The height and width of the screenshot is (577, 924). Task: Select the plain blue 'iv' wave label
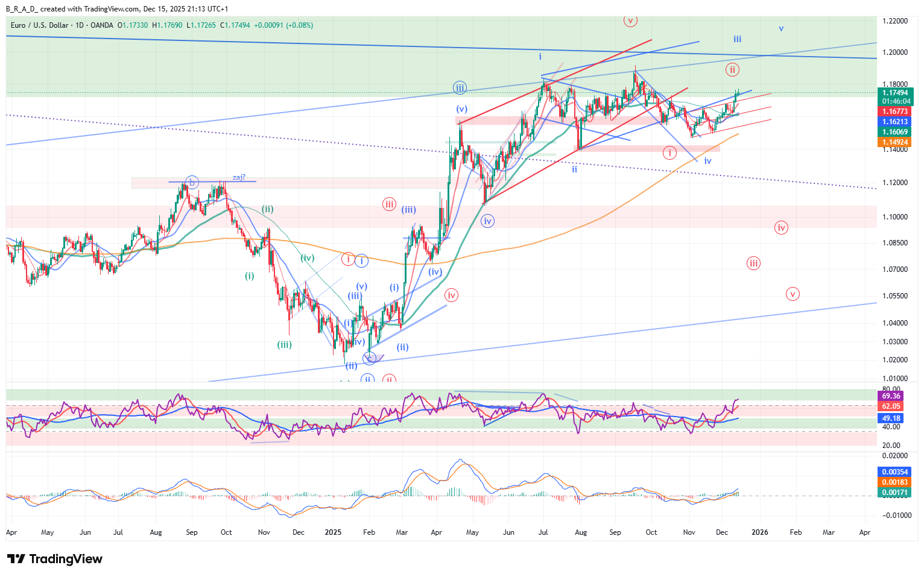[x=707, y=161]
